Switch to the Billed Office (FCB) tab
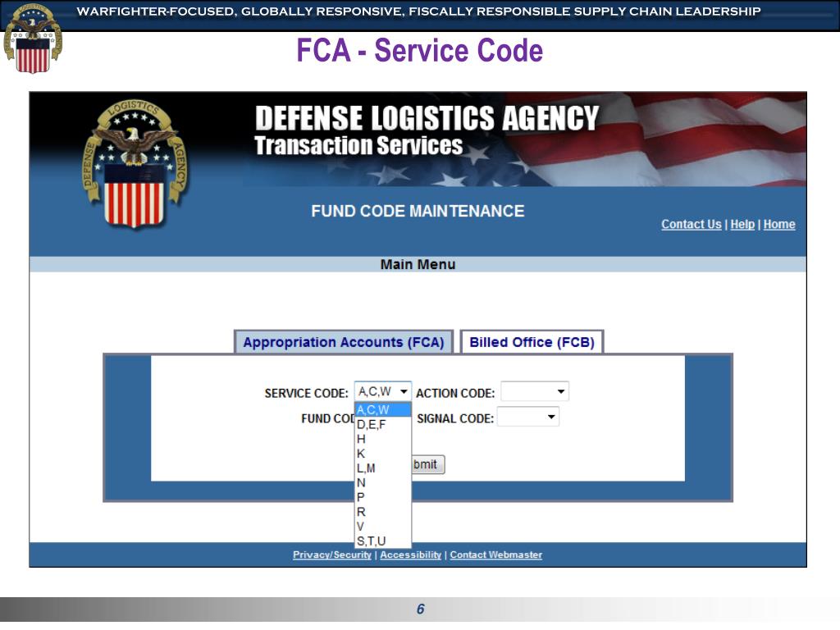This screenshot has height=630, width=840. click(x=532, y=342)
